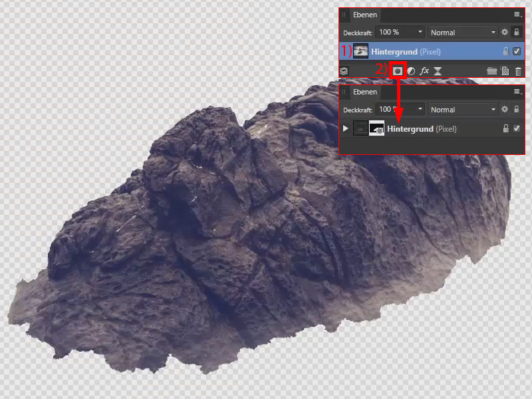The height and width of the screenshot is (399, 532).
Task: Select the Hintergrund (Pixel) layer name in the lower panel
Action: click(x=422, y=129)
